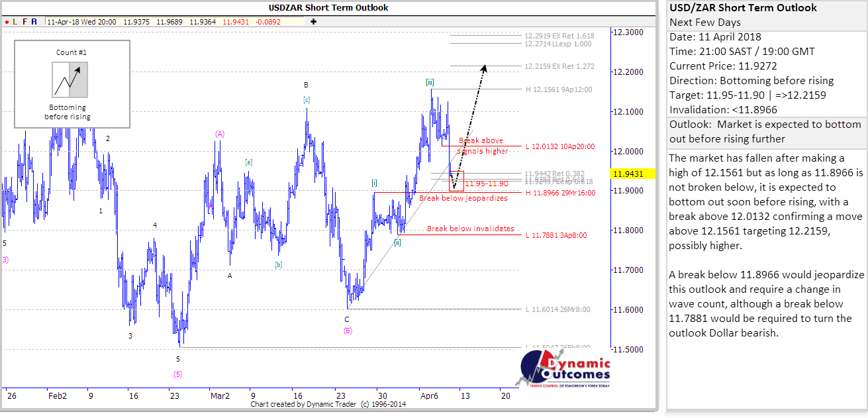Viewport: 868px width, 418px height.
Task: Click the Mar2 date axis label
Action: (220, 396)
